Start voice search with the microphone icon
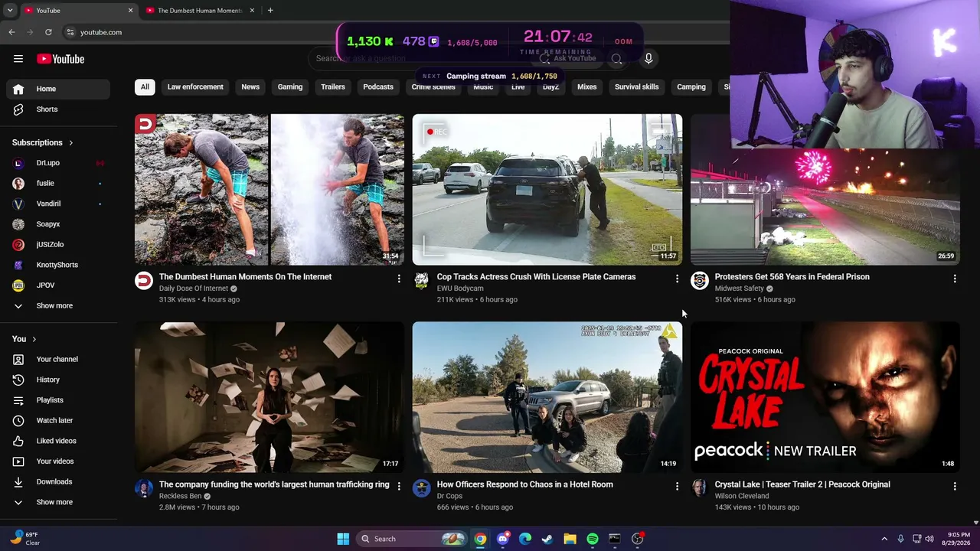980x551 pixels. pos(648,58)
